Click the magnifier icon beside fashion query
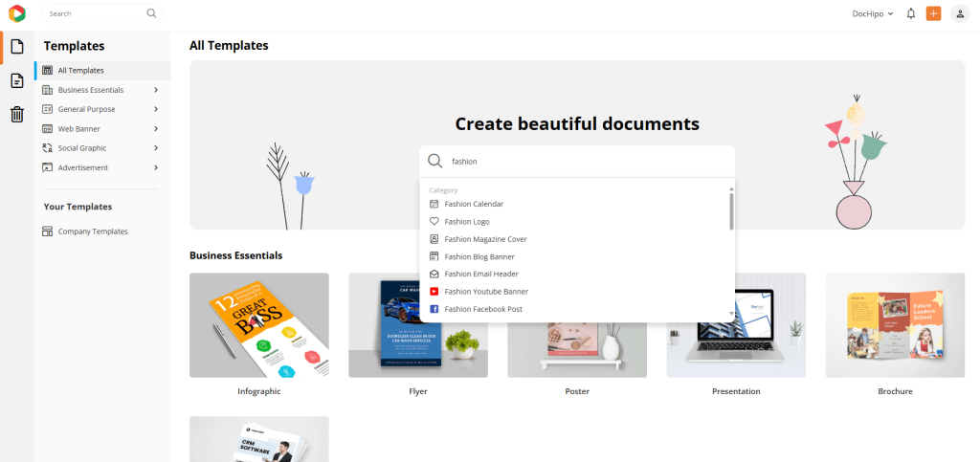The height and width of the screenshot is (462, 980). click(435, 161)
